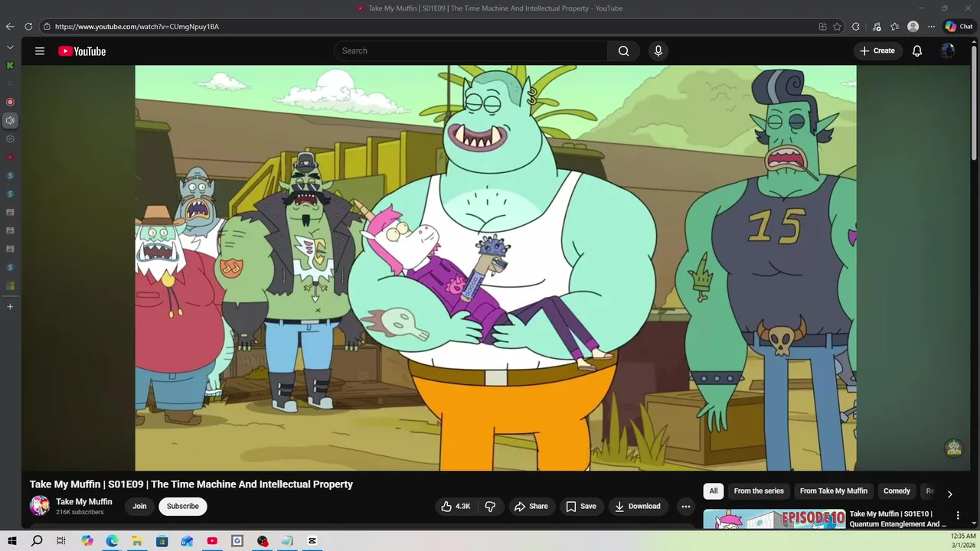Viewport: 980px width, 551px height.
Task: Open browser settings and more ellipsis
Action: [931, 26]
